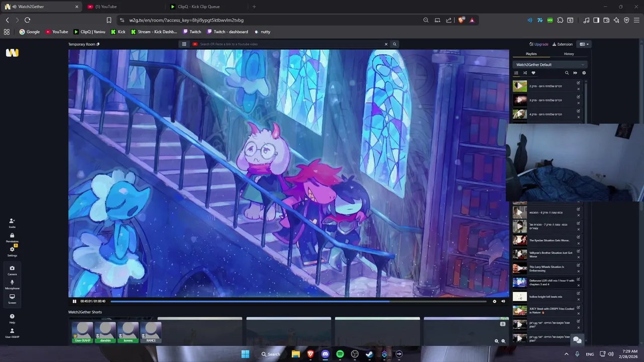The width and height of the screenshot is (644, 362).
Task: Open the nutty bookmark
Action: pyautogui.click(x=262, y=32)
